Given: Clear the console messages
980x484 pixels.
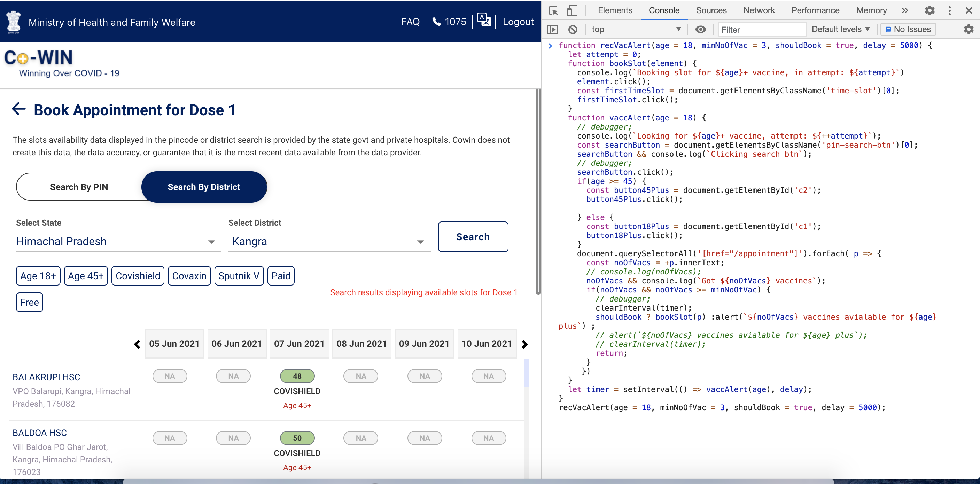Looking at the screenshot, I should tap(573, 29).
